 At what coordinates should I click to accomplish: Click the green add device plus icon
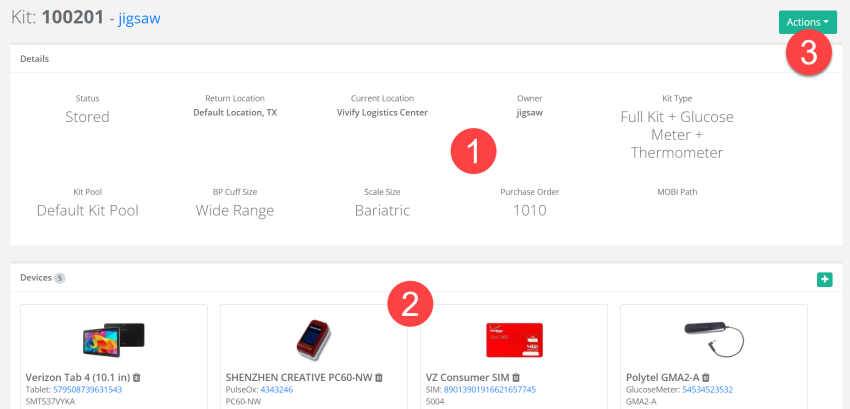pyautogui.click(x=824, y=279)
